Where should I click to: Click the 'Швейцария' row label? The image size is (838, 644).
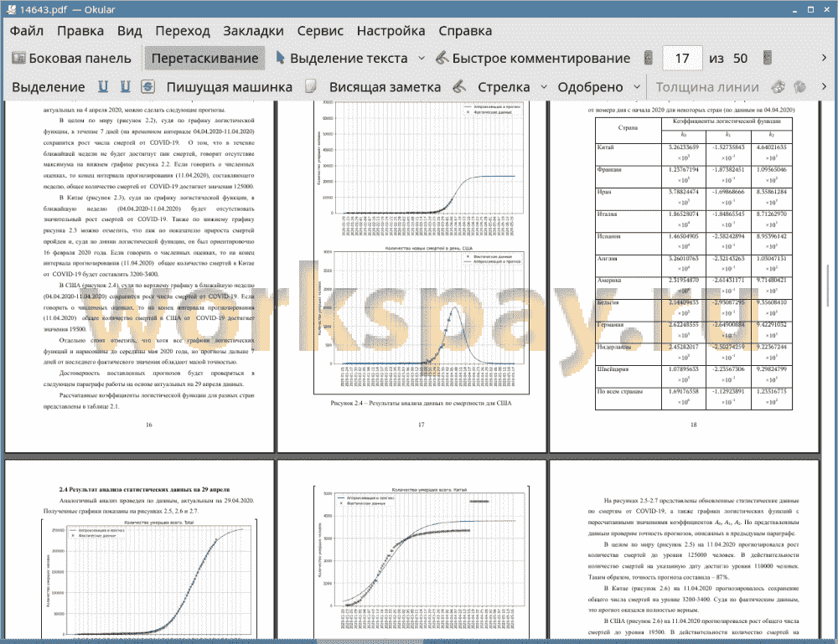point(613,369)
